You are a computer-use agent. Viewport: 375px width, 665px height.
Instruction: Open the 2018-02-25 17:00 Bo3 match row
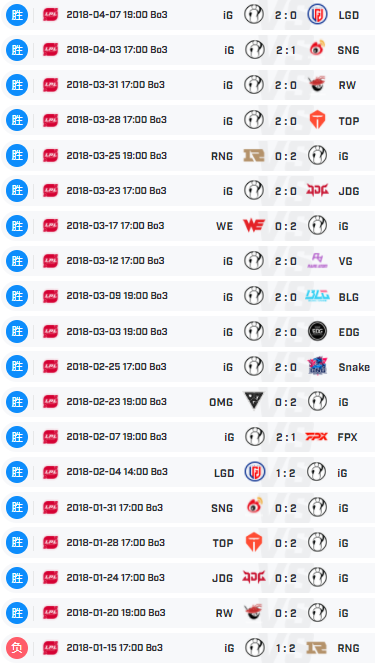click(x=188, y=366)
